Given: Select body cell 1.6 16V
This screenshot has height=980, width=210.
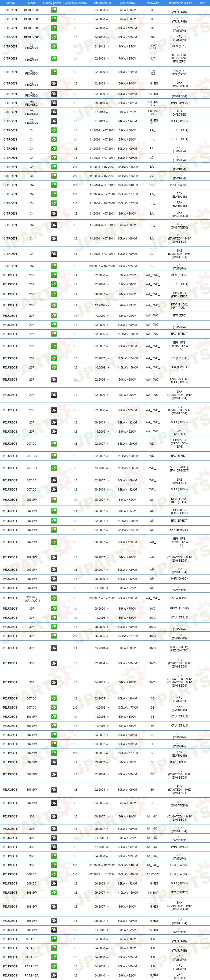Looking at the screenshot, I should (x=153, y=893).
